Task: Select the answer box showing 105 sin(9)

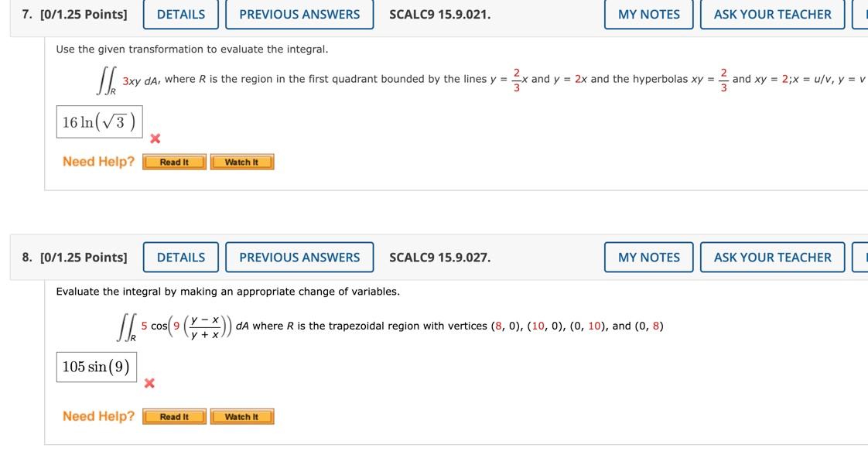Action: click(x=96, y=366)
